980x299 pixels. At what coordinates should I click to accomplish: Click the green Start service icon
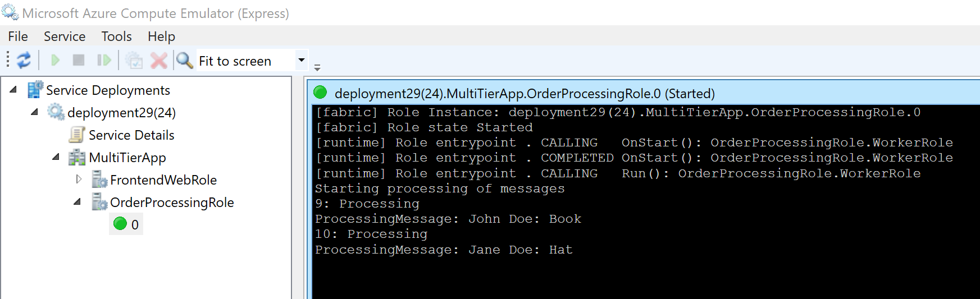(x=55, y=60)
